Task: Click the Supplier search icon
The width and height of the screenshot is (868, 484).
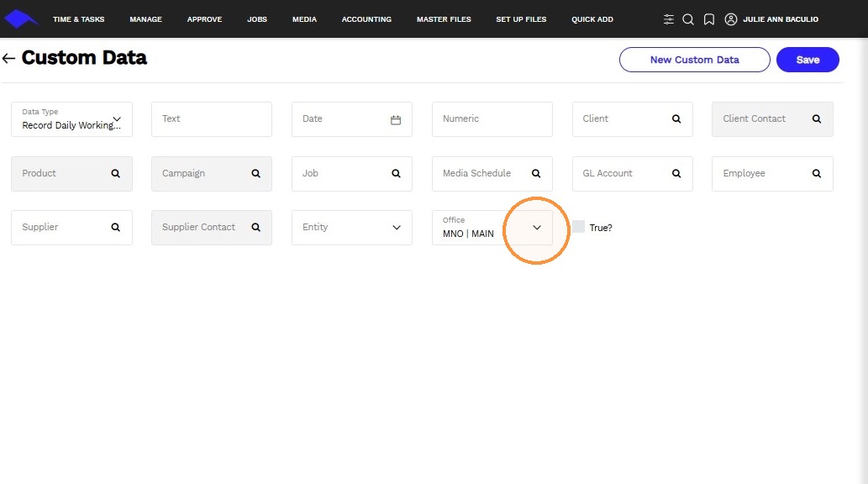Action: pos(116,227)
